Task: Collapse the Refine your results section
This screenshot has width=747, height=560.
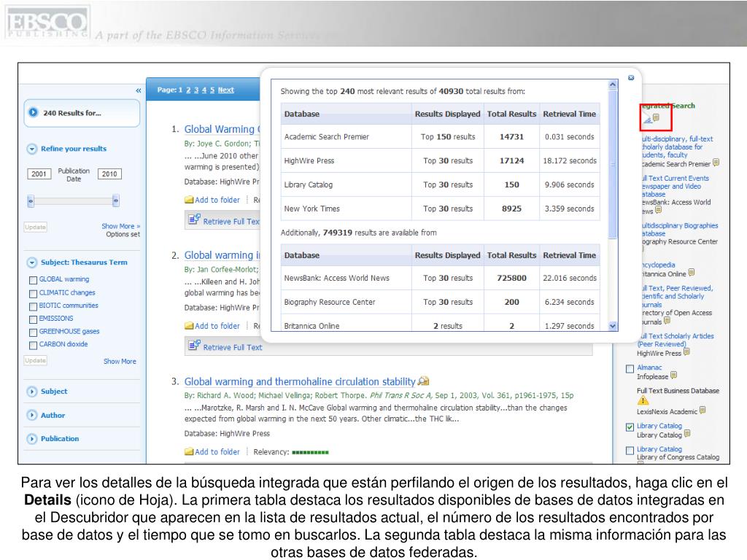Action: [32, 149]
